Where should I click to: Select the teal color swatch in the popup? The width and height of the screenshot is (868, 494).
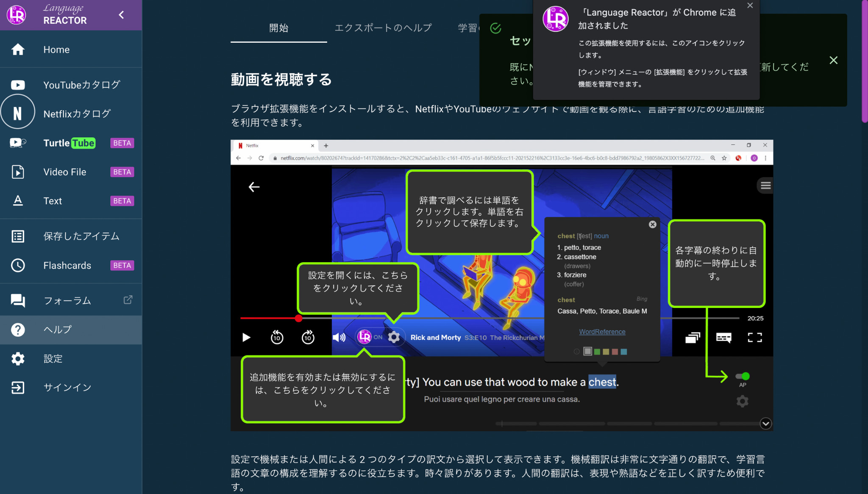tap(624, 352)
